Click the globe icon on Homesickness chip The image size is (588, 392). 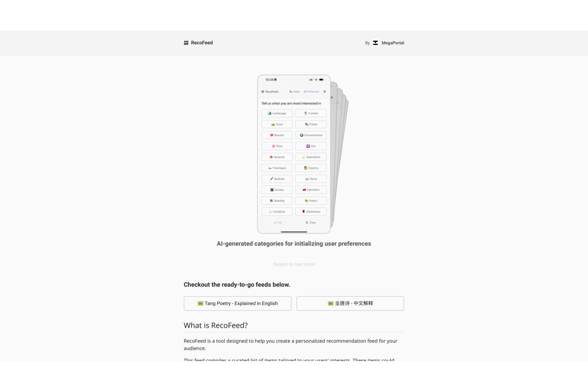pyautogui.click(x=301, y=135)
